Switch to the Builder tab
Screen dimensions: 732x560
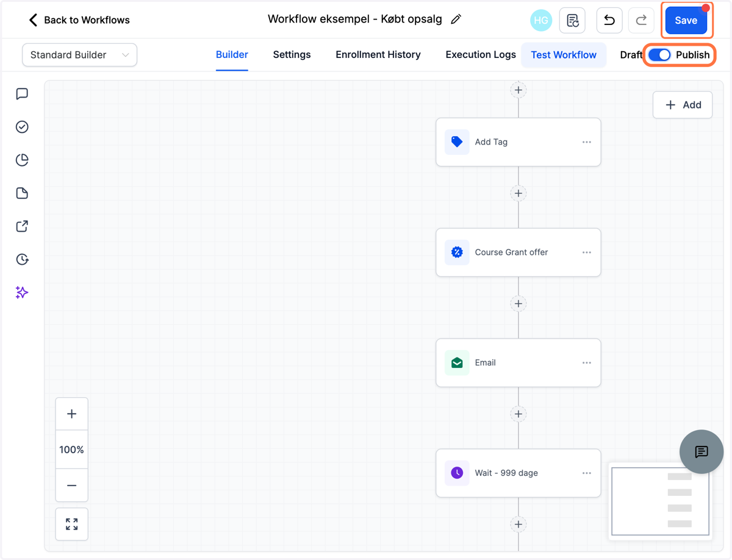click(x=232, y=55)
